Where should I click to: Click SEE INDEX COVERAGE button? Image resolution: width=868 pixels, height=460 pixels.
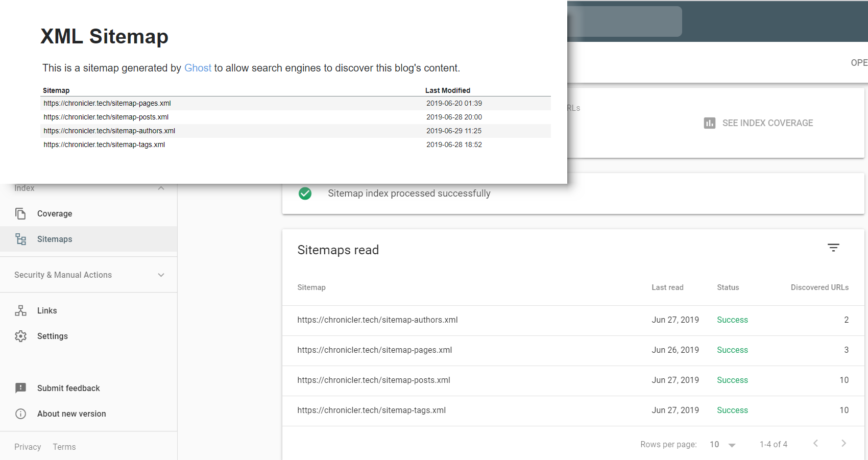click(767, 123)
